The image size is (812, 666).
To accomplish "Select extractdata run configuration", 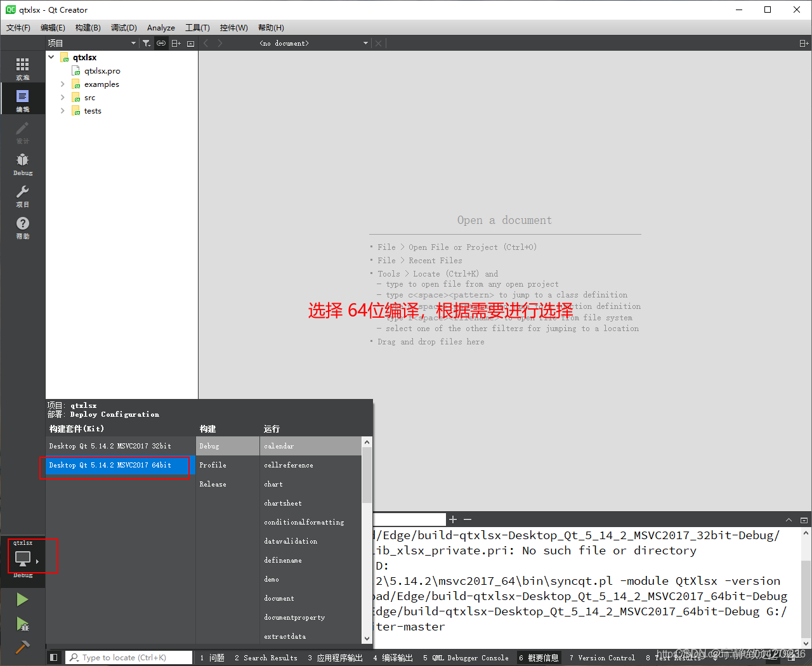I will coord(311,636).
